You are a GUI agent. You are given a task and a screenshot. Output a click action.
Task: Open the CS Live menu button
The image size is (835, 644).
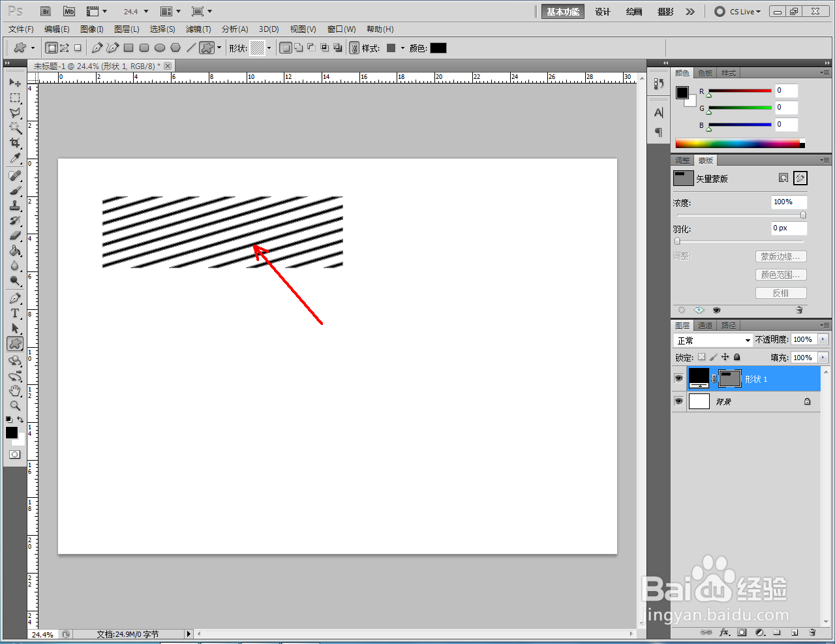coord(738,12)
